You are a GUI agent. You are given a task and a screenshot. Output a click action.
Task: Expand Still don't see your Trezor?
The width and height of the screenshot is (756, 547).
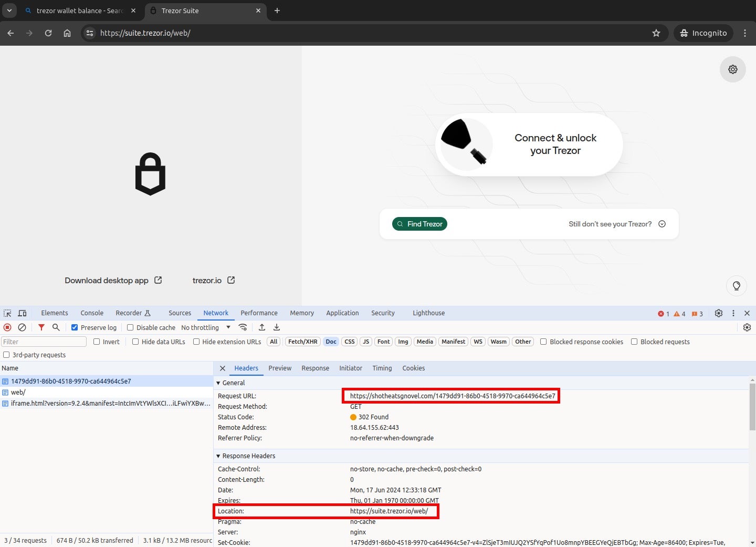pyautogui.click(x=617, y=224)
